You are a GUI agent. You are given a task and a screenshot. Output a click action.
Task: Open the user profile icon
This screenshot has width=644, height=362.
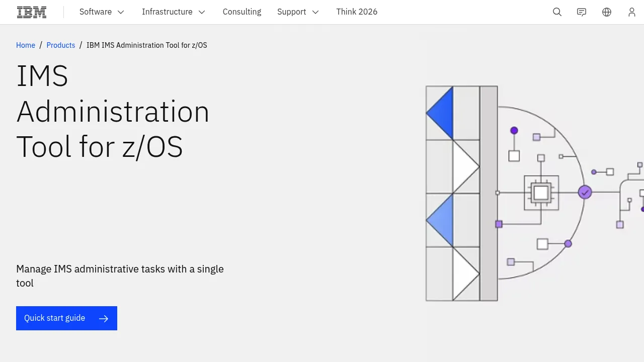pos(632,12)
